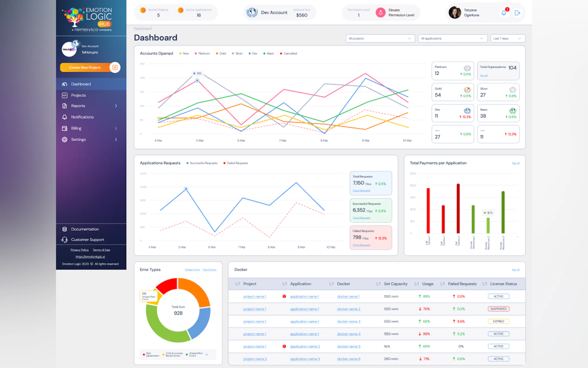Open the docker name 2 link
Viewport: 588px width, 368px height.
coord(348,309)
